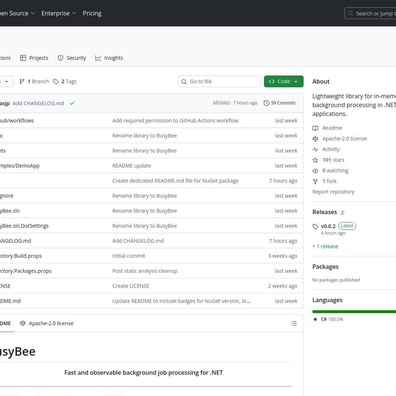Click the tag icon beside v0.0.2
Screen dimensions: 396x396
coord(315,227)
